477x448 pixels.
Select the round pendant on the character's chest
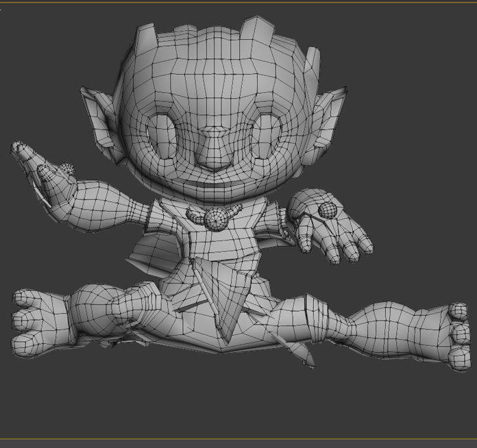click(x=216, y=219)
